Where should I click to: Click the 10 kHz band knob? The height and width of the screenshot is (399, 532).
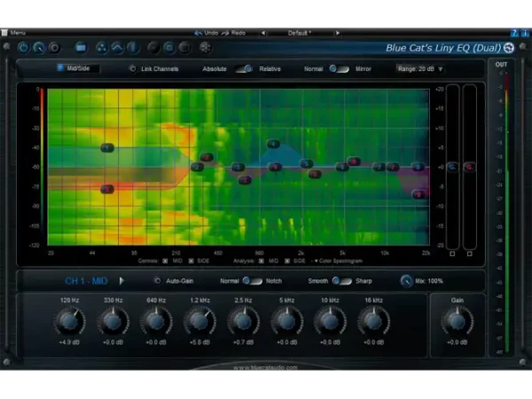pos(330,321)
